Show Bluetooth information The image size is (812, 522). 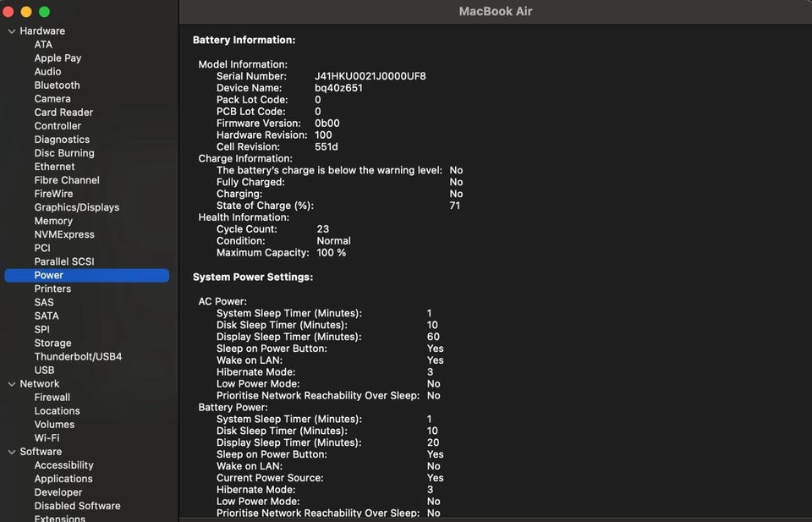pos(57,85)
